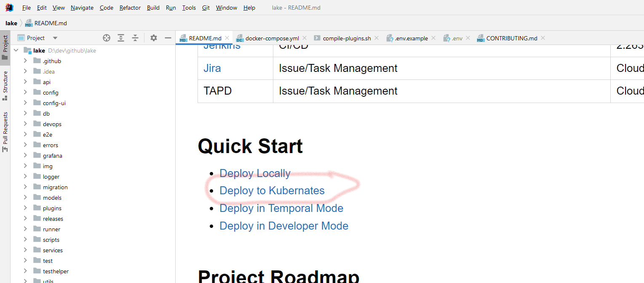Screen dimensions: 644x283
Task: Expand the config-ui folder
Action: pos(25,103)
